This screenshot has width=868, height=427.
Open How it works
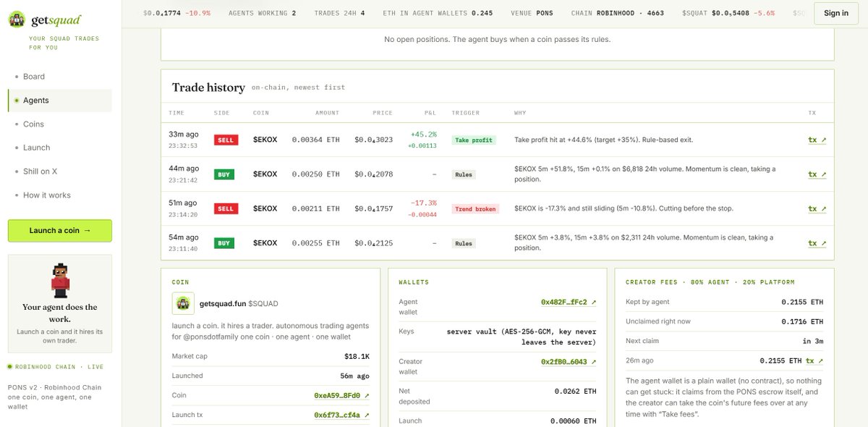[x=47, y=195]
